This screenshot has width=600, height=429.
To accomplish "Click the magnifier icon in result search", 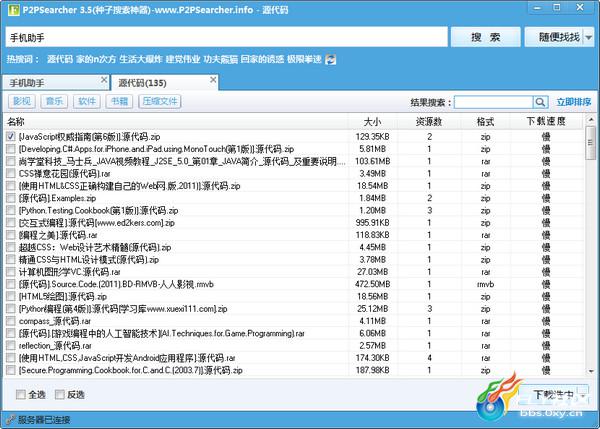I will pyautogui.click(x=540, y=102).
